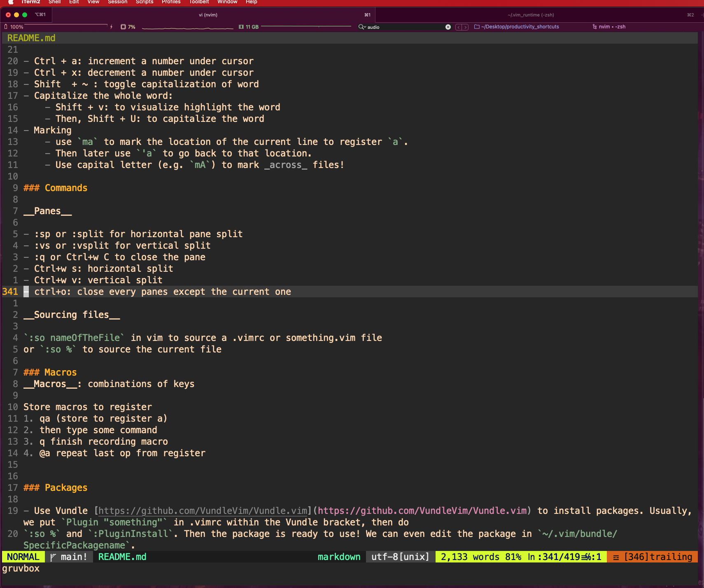Click the folder icon beside the Desktop path
The height and width of the screenshot is (588, 704).
coord(477,27)
